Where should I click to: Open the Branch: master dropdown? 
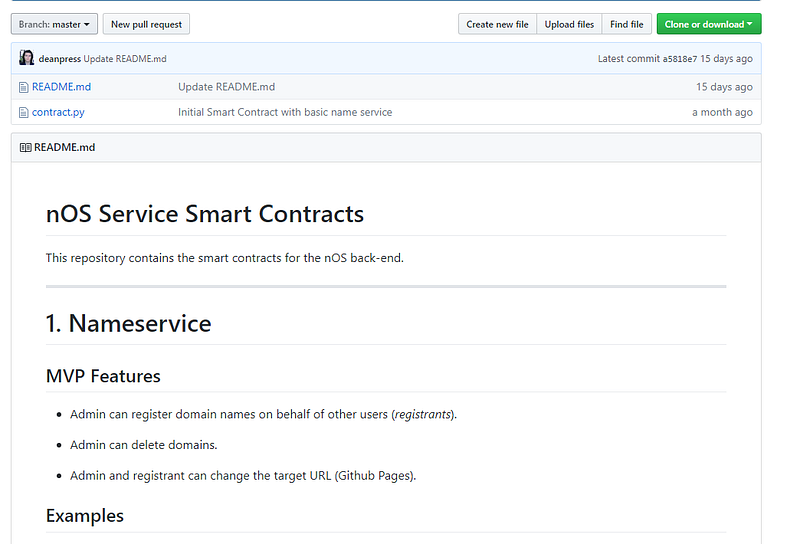coord(54,24)
